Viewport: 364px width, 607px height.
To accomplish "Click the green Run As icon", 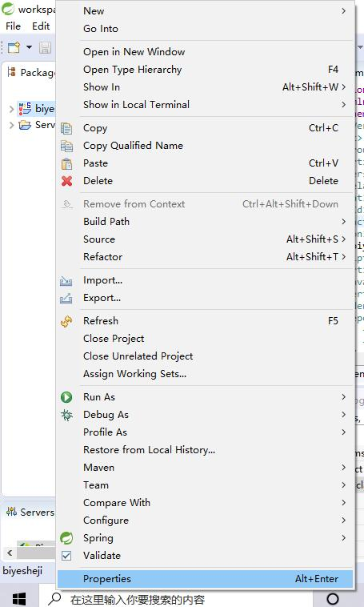I will [66, 397].
